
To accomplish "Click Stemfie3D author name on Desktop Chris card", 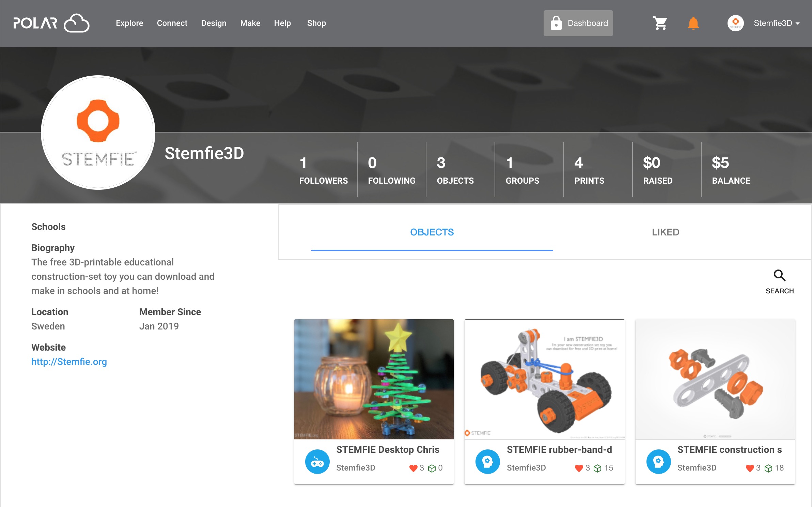I will pos(356,468).
